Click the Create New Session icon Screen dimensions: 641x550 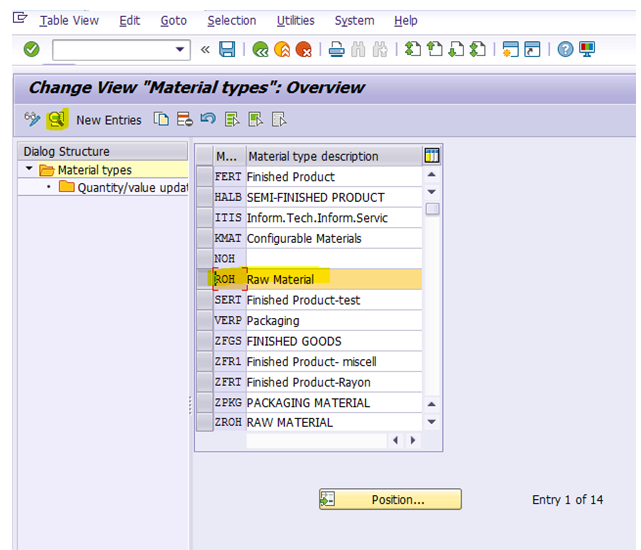click(511, 49)
